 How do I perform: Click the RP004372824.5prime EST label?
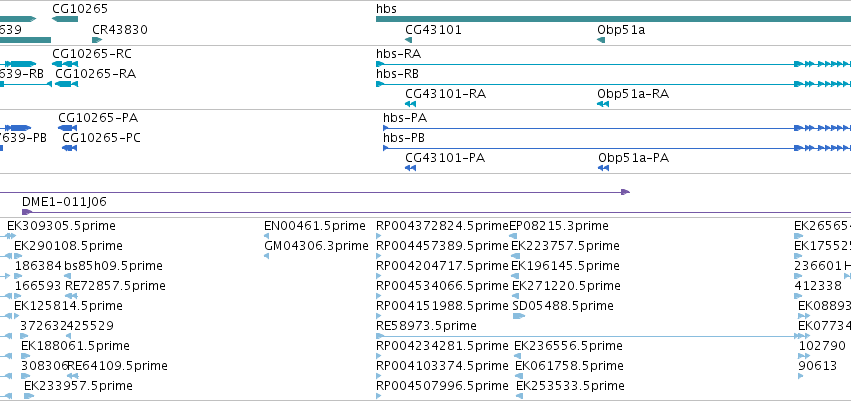point(442,226)
